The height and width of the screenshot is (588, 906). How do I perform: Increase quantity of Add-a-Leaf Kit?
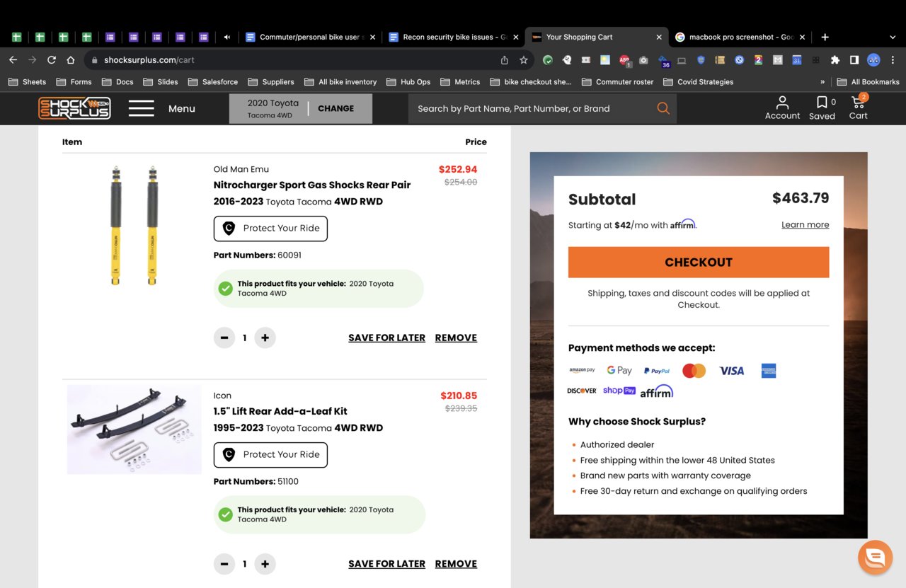(265, 564)
